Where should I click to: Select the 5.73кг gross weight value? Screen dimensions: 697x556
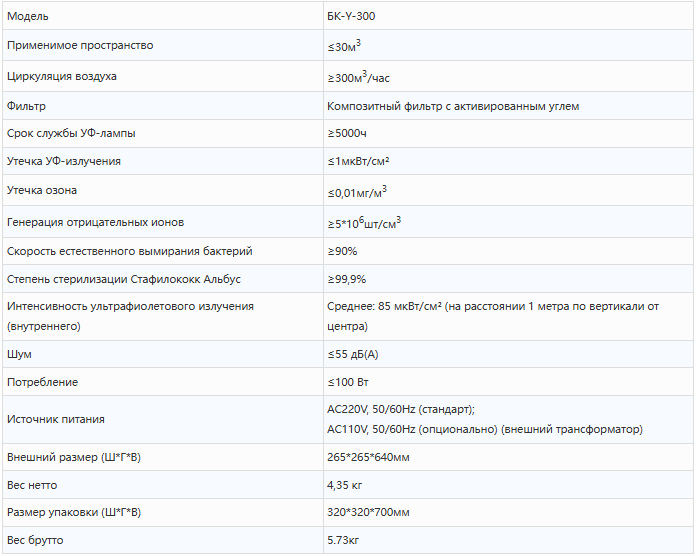pyautogui.click(x=343, y=541)
